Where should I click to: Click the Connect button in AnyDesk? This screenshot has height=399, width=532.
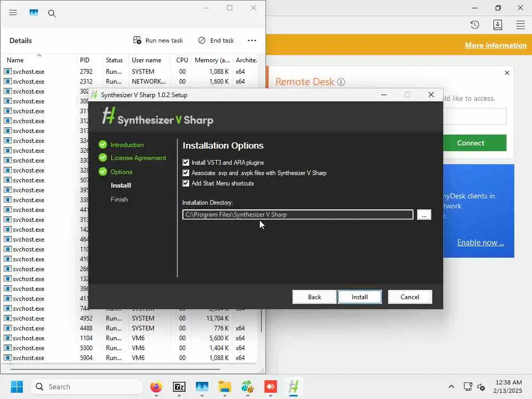474,143
